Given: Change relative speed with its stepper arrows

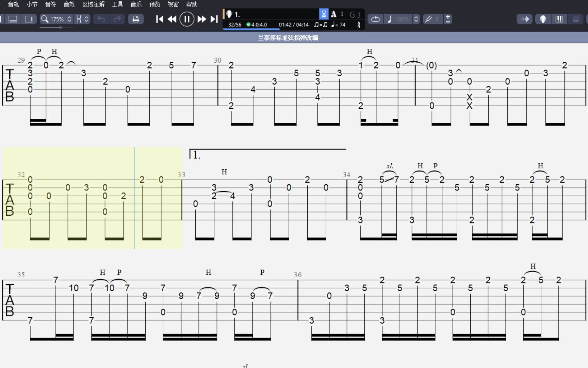Looking at the screenshot, I should 416,19.
